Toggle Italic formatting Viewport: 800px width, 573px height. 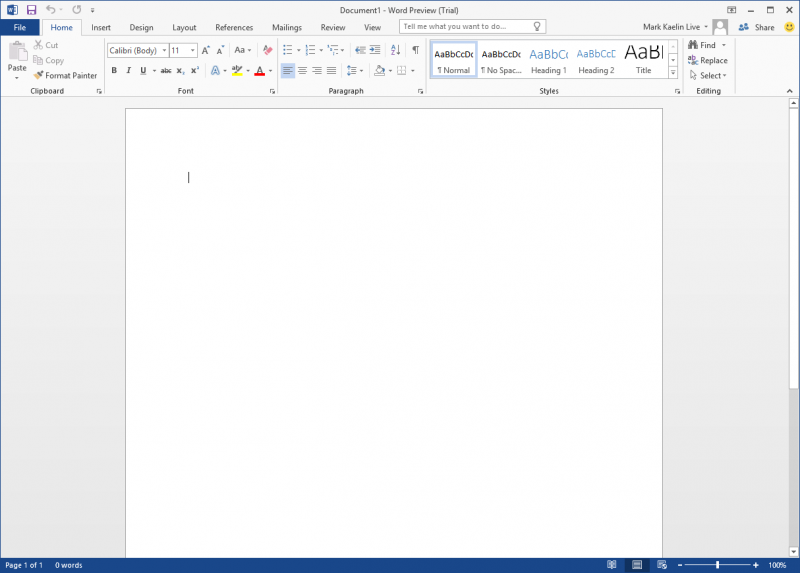tap(128, 71)
